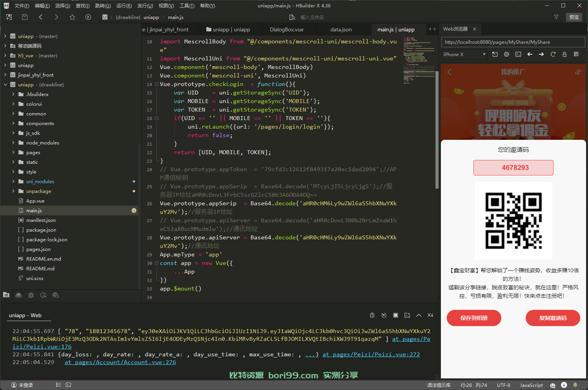
Task: Open the 文件(F) menu
Action: 22,6
